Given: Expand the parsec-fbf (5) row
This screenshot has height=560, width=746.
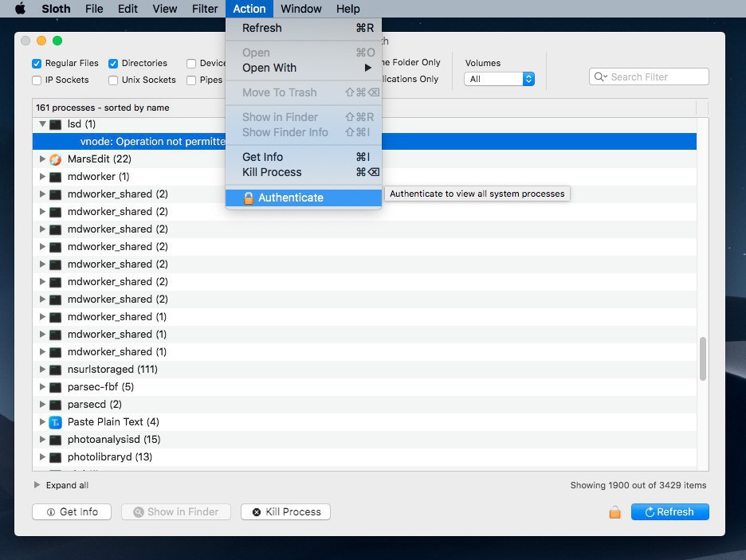Looking at the screenshot, I should [42, 386].
